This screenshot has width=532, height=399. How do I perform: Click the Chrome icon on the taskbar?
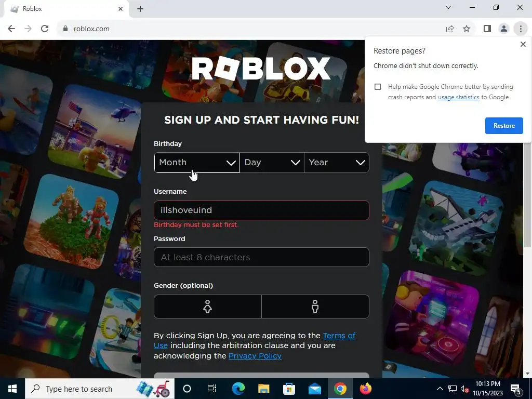(x=340, y=389)
